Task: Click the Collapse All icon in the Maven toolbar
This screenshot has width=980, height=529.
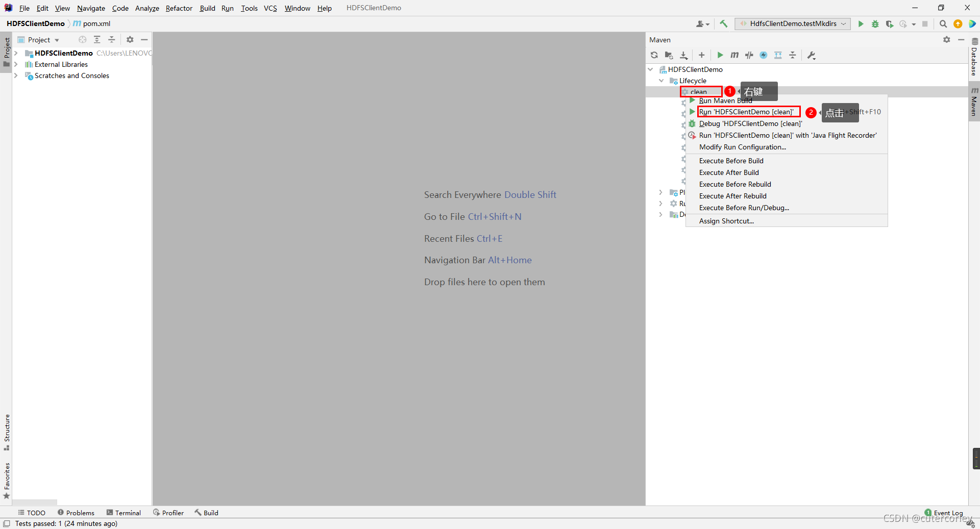Action: pyautogui.click(x=793, y=55)
